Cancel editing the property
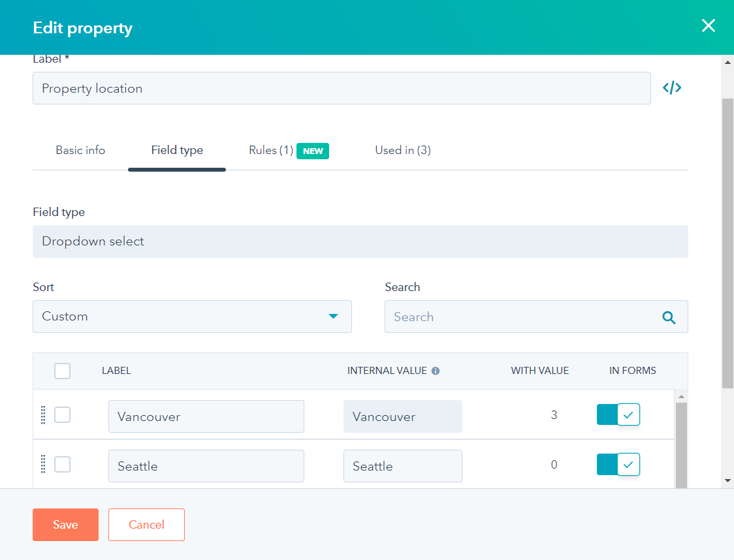Image resolution: width=734 pixels, height=560 pixels. [x=146, y=524]
